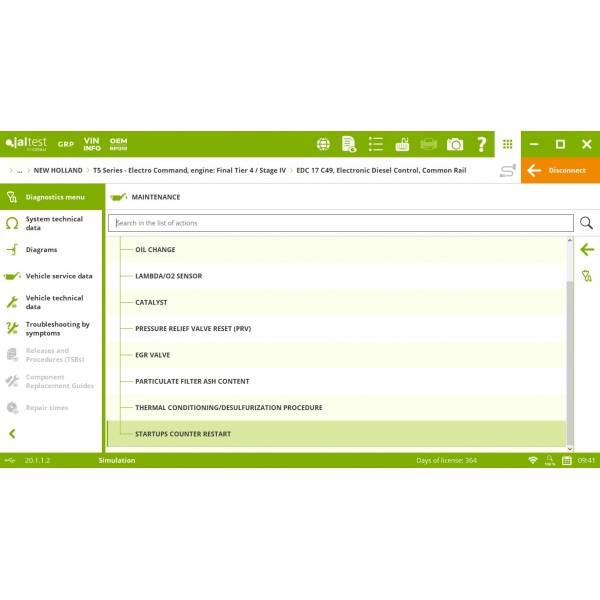Click the green back arrow on right
Viewport: 600px width, 600px height.
pyautogui.click(x=587, y=250)
